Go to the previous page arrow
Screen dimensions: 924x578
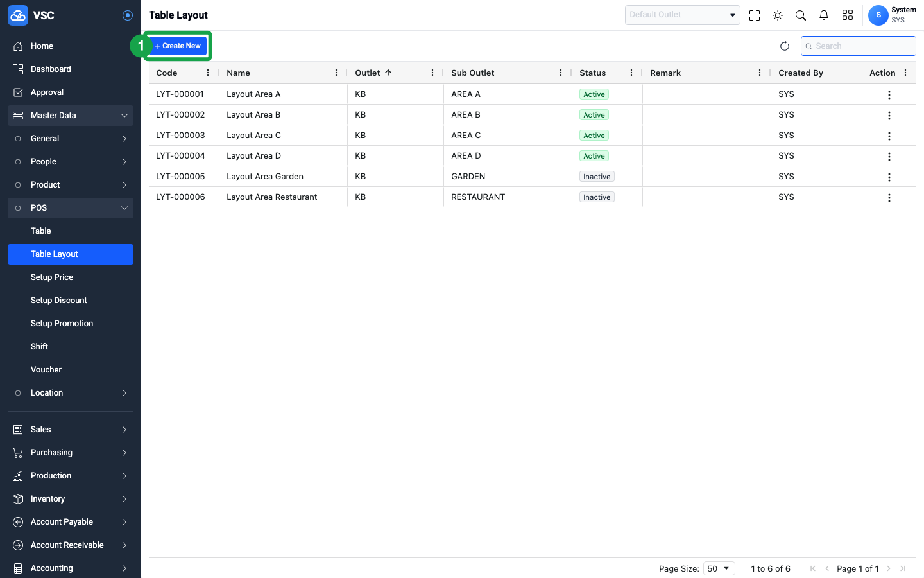coord(827,568)
